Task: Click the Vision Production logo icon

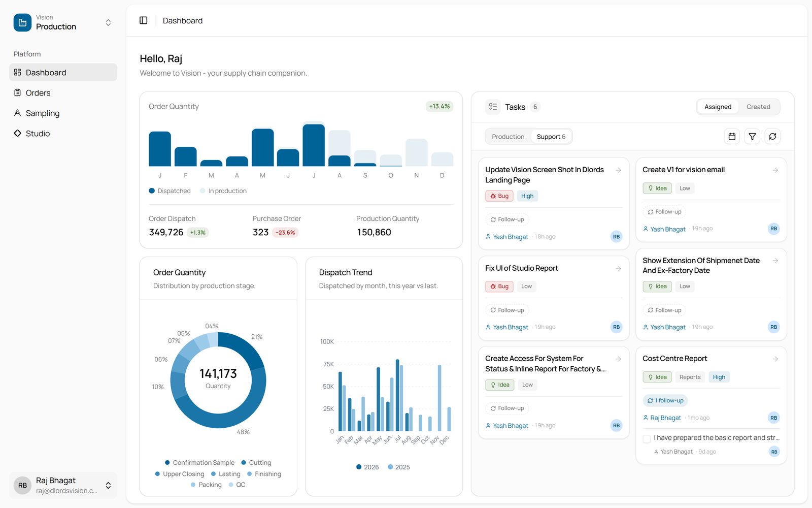Action: (22, 22)
